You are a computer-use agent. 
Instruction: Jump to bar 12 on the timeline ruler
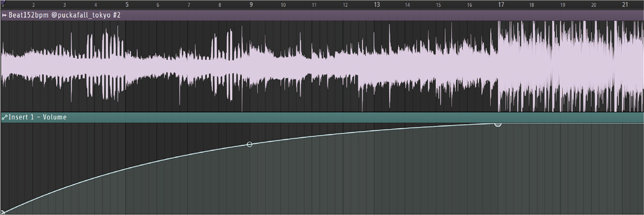345,5
